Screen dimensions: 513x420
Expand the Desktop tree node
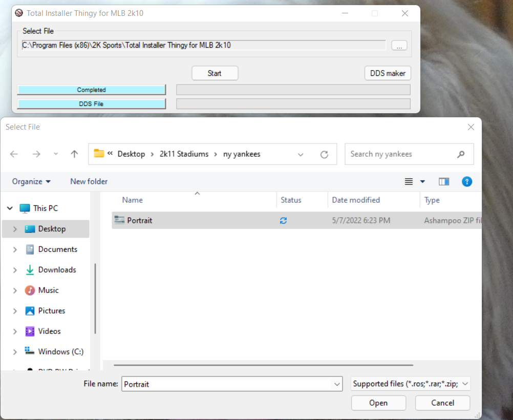pos(15,229)
